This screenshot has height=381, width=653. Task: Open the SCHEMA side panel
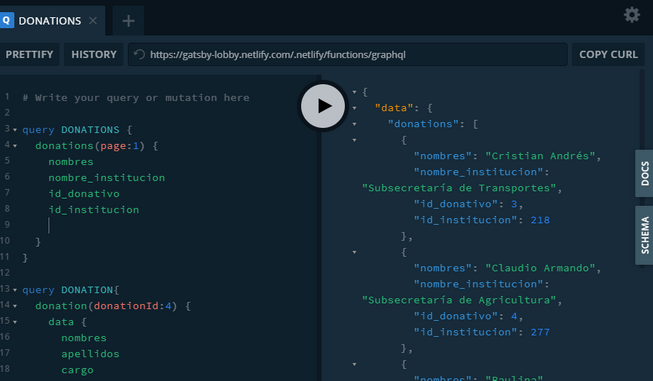644,235
